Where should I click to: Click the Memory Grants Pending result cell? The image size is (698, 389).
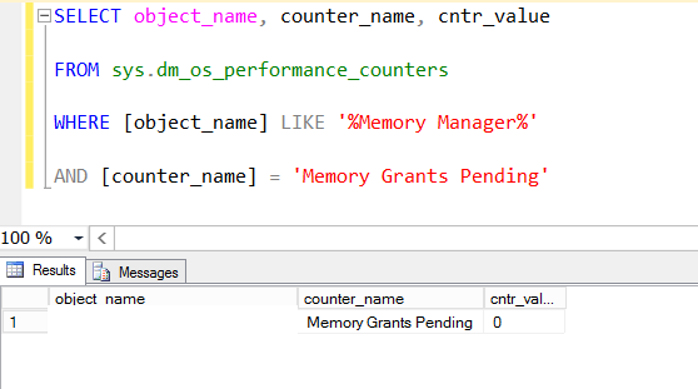390,322
